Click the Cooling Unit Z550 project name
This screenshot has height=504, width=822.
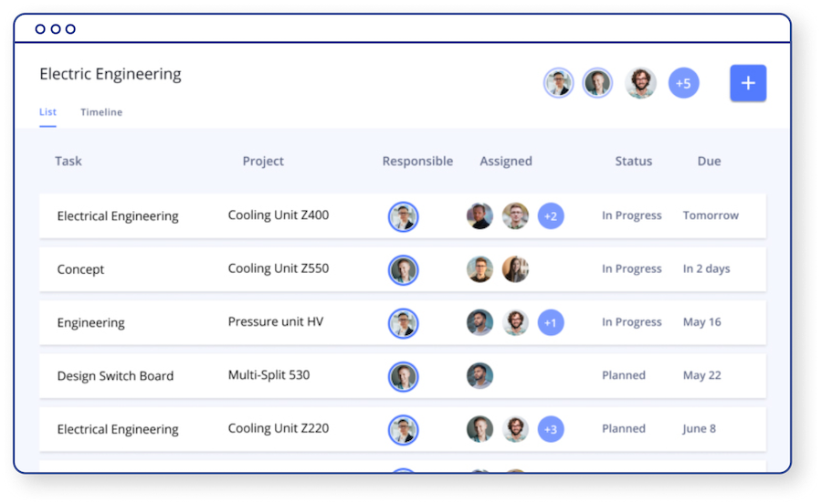pyautogui.click(x=279, y=268)
